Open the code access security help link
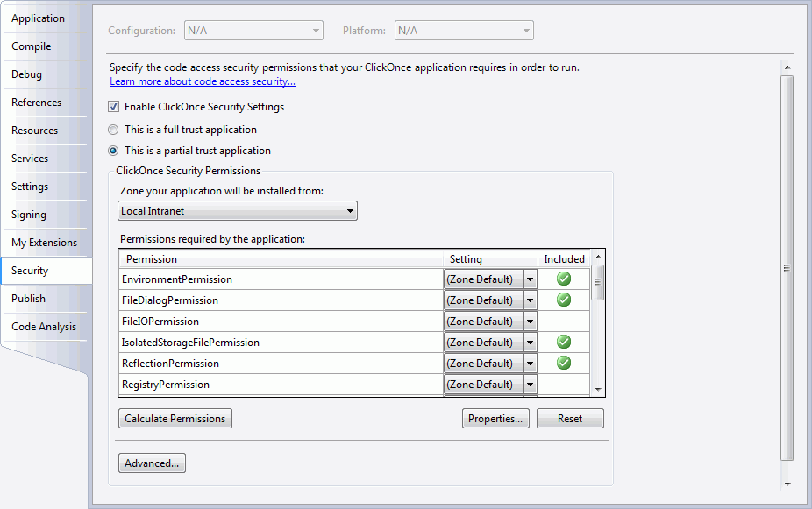Image resolution: width=812 pixels, height=509 pixels. 202,81
